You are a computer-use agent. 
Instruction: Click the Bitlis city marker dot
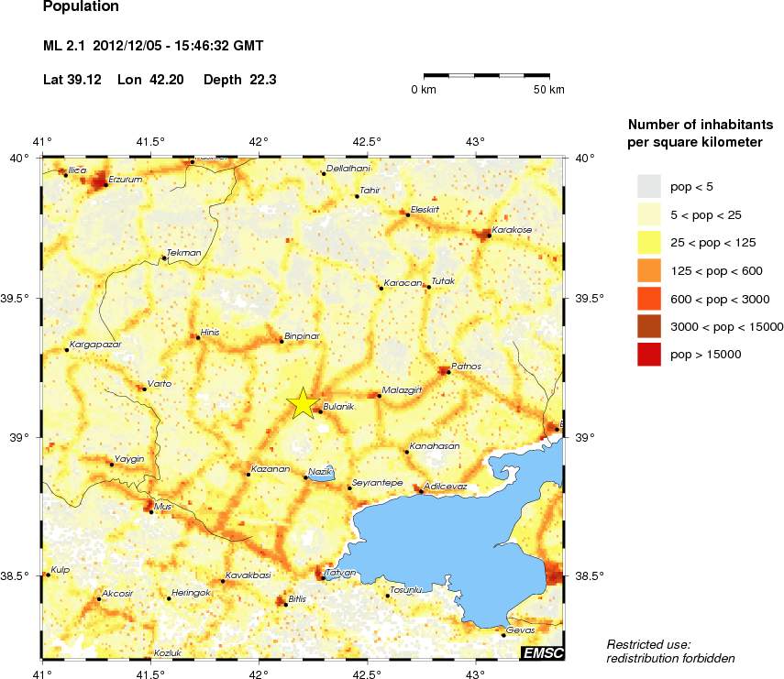(x=284, y=604)
